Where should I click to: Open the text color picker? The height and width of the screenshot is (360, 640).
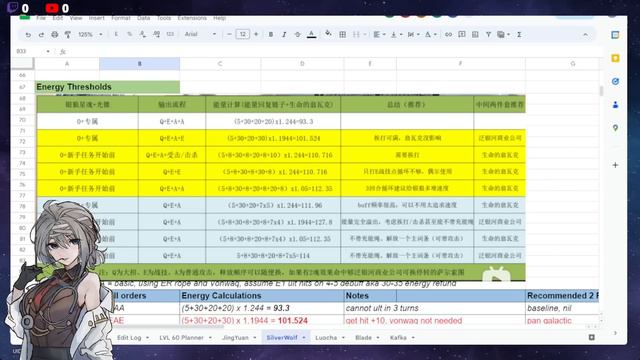pyautogui.click(x=311, y=35)
